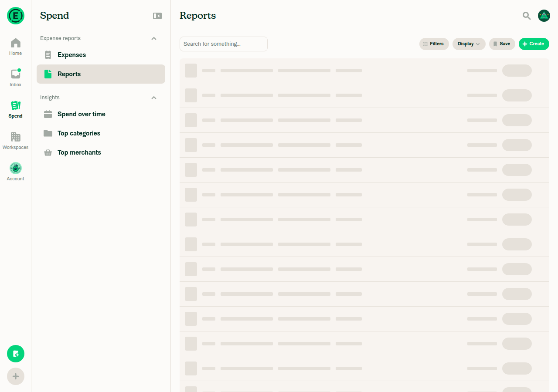The width and height of the screenshot is (558, 392).
Task: Collapse the Expense reports section
Action: 154,38
